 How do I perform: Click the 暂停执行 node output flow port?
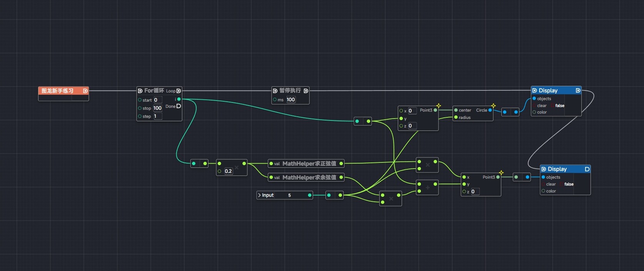306,91
